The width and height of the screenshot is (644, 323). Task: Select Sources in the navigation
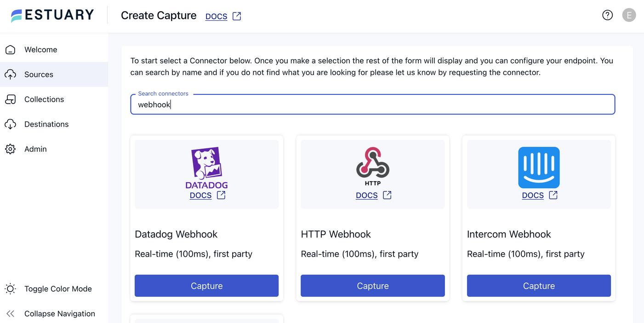tap(54, 75)
